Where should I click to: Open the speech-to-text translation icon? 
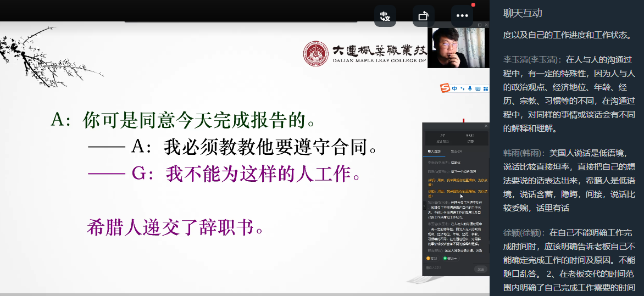point(385,15)
